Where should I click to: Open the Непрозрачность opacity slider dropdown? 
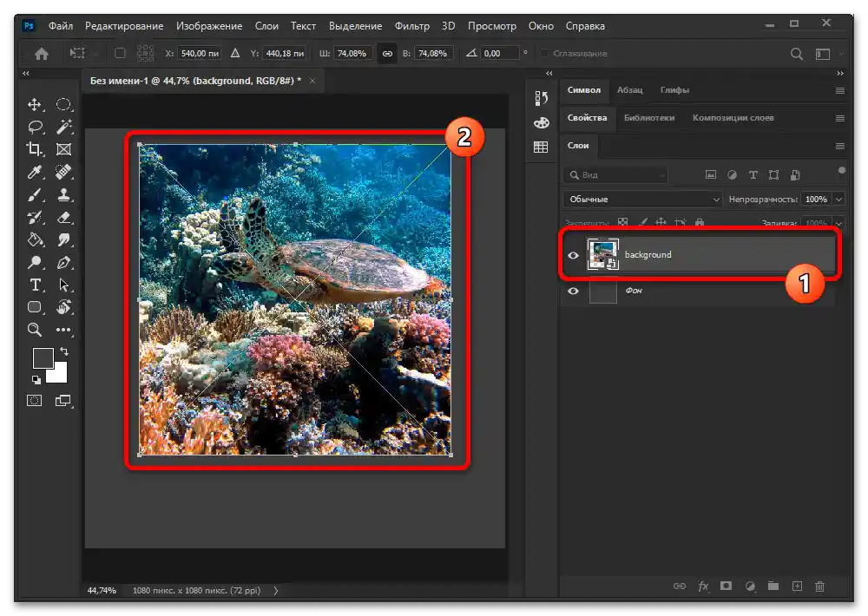click(839, 200)
